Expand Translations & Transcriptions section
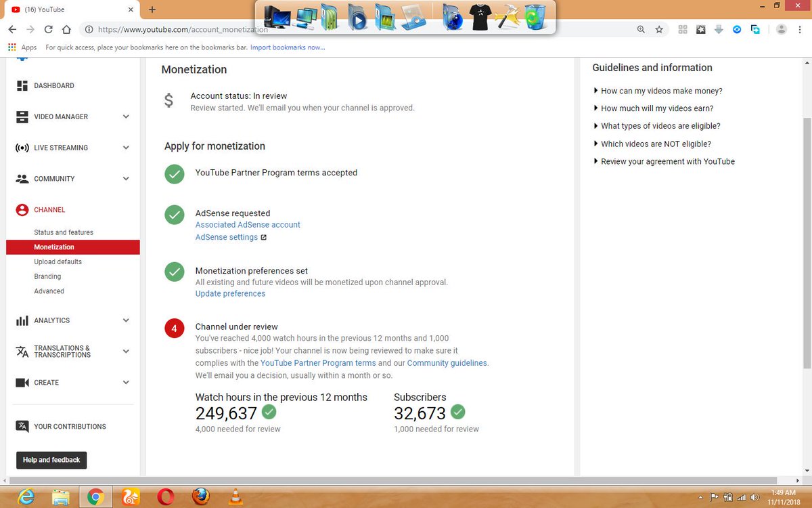The height and width of the screenshot is (508, 812). pyautogui.click(x=126, y=352)
